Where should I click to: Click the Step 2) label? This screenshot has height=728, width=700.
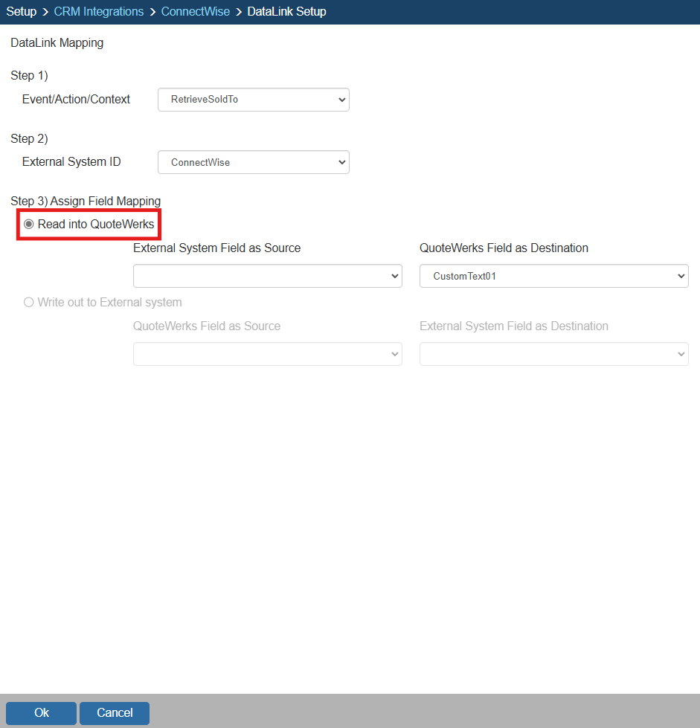(29, 138)
